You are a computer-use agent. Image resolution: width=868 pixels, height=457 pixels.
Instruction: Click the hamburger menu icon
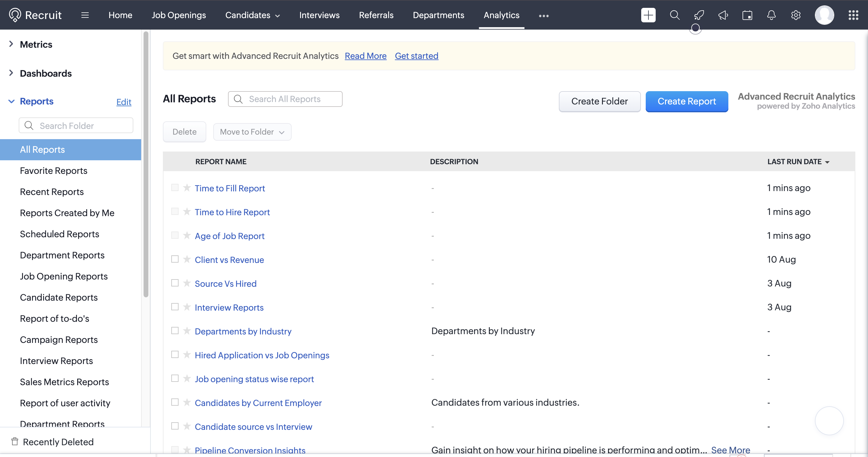(x=85, y=15)
